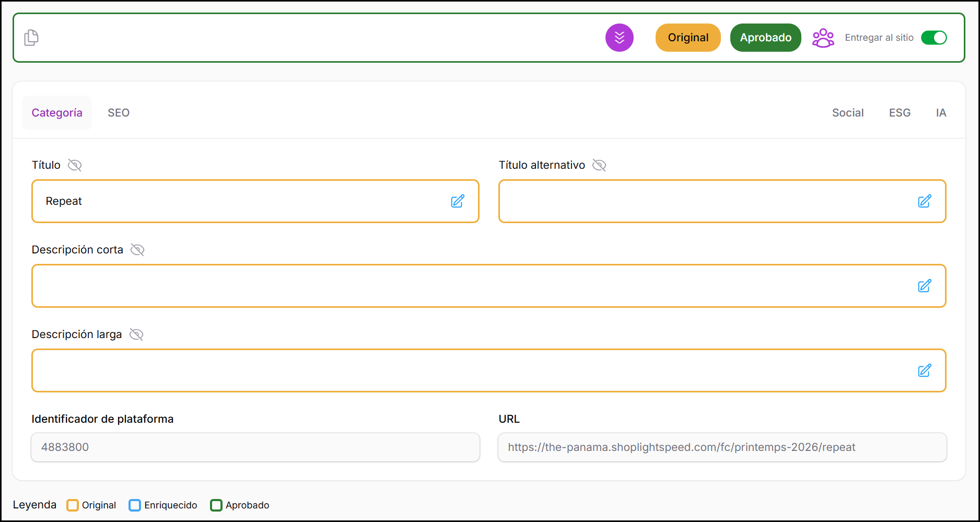Open the Social tab
The height and width of the screenshot is (522, 980).
point(847,113)
